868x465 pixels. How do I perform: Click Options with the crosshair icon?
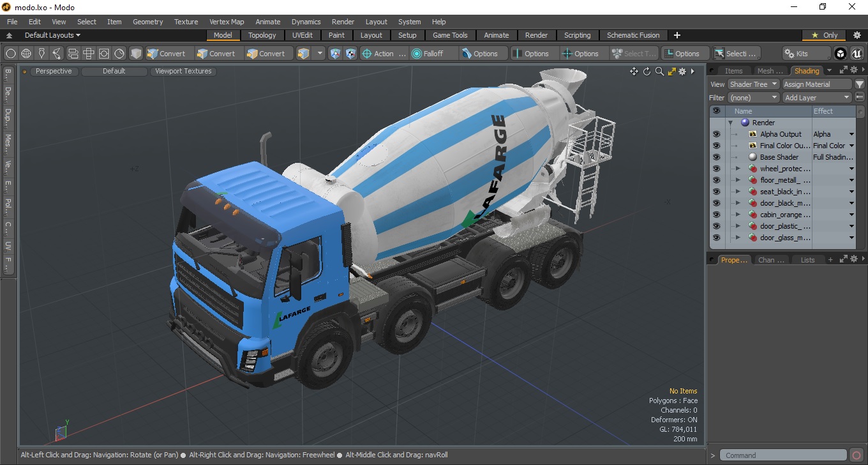pos(584,54)
